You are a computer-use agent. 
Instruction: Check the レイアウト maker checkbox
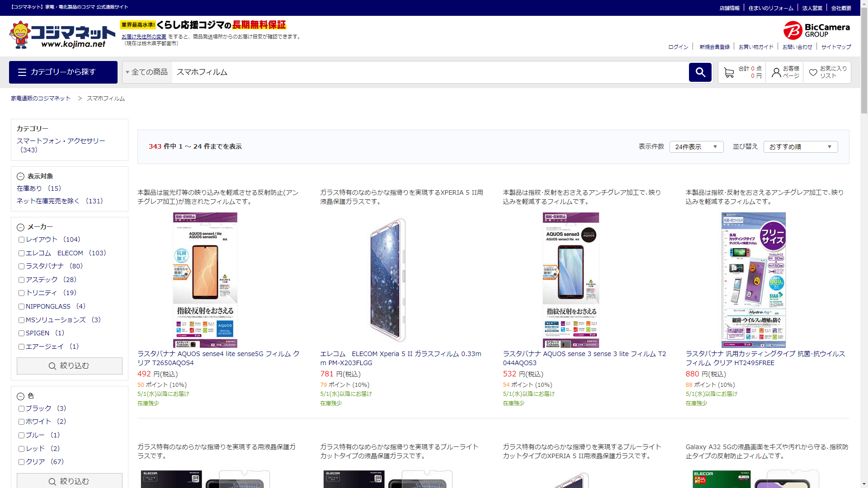(21, 240)
